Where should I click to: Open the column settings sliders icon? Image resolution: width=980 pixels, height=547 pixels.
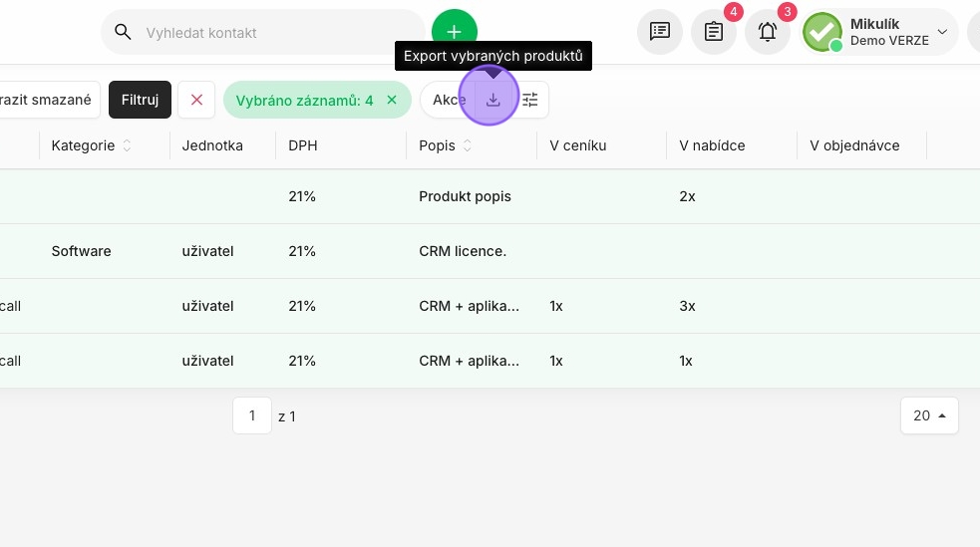[530, 100]
